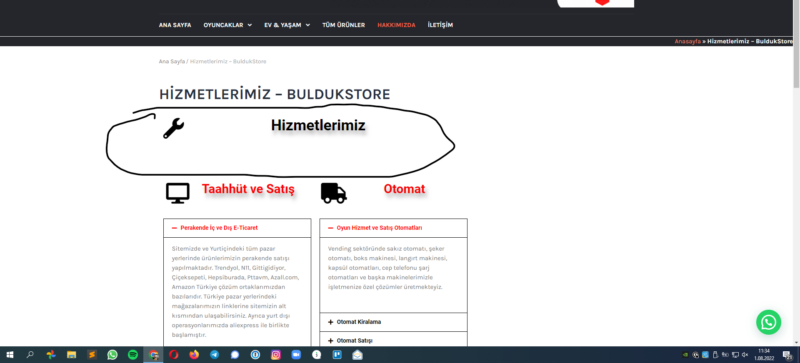This screenshot has height=363, width=800.
Task: Open Instagram from the taskbar
Action: [x=276, y=354]
